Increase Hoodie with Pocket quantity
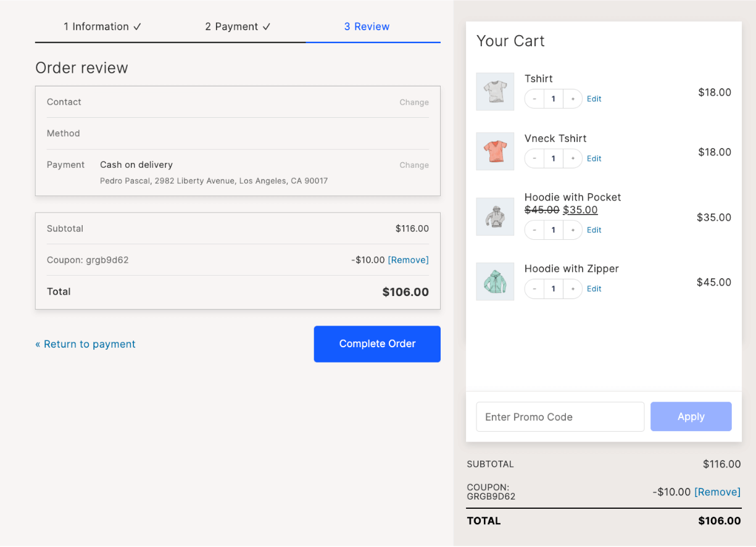This screenshot has height=547, width=756. pos(573,230)
